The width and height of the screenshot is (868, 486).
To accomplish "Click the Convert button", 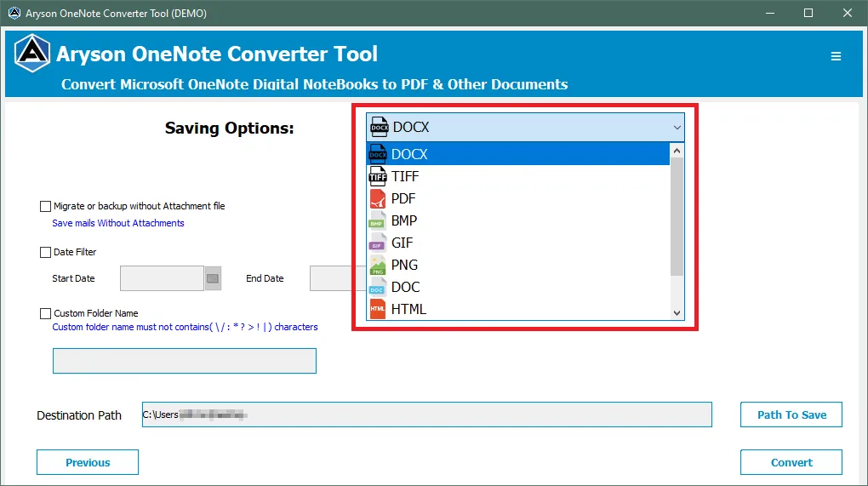I will tap(791, 462).
